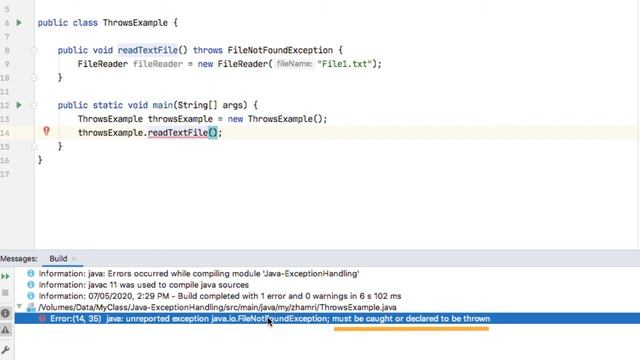Viewport: 640px width, 360px height.
Task: Toggle the show-information filter icon in the Messages sidebar
Action: pos(5,313)
